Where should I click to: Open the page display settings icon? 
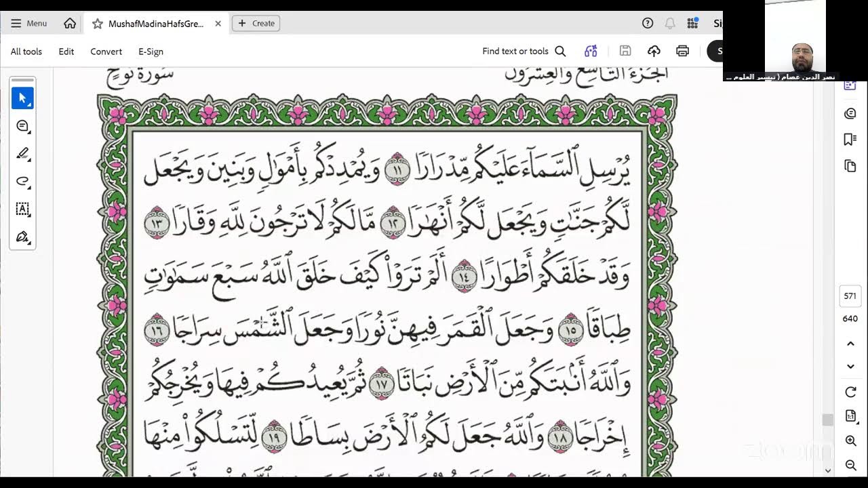[850, 415]
